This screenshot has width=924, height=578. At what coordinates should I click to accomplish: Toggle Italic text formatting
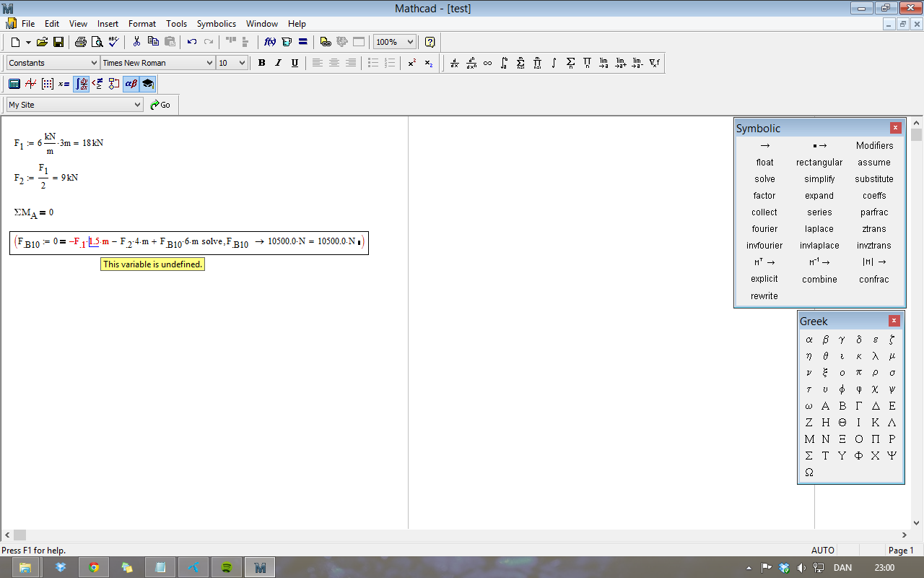[x=278, y=63]
